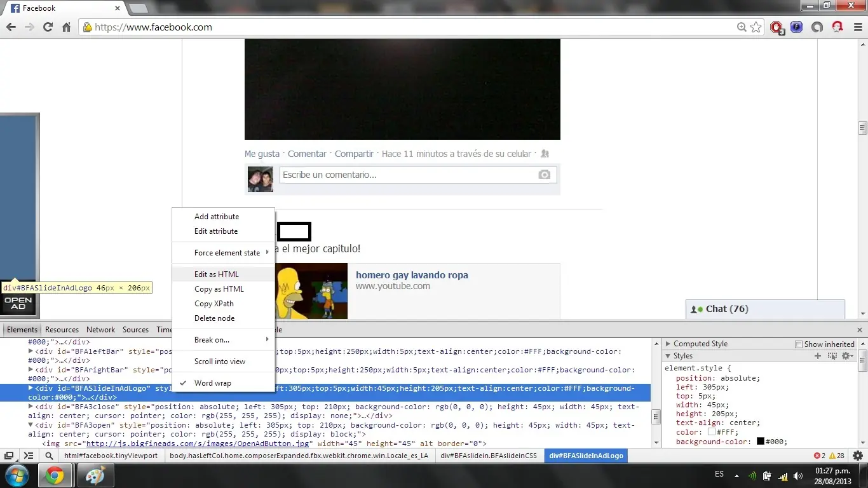
Task: Collapse the BFA3open div node
Action: tap(31, 425)
